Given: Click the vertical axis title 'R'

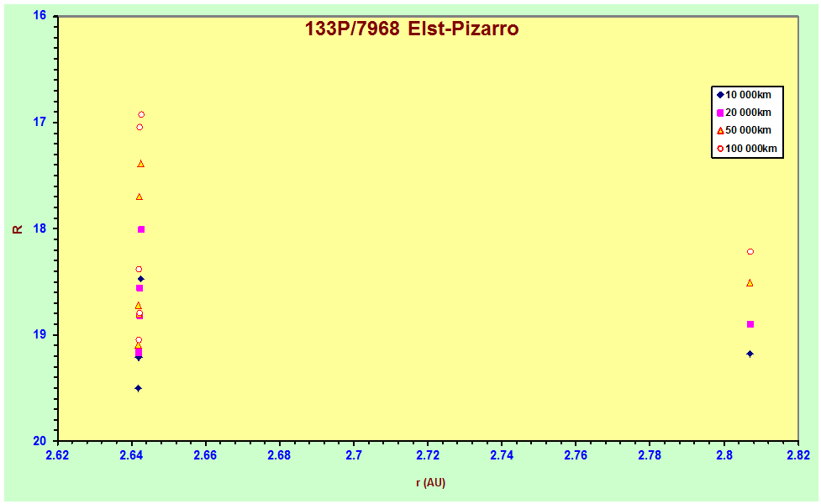Looking at the screenshot, I should [18, 229].
